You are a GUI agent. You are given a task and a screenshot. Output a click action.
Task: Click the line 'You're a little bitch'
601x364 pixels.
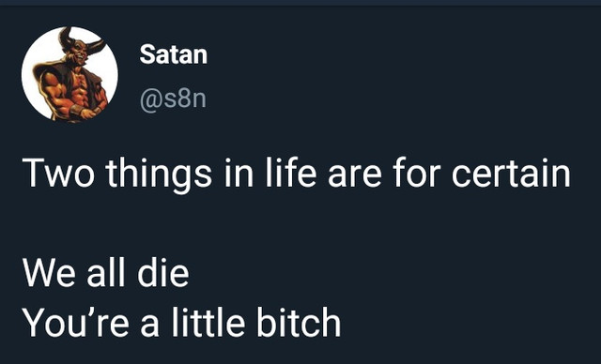pyautogui.click(x=181, y=322)
